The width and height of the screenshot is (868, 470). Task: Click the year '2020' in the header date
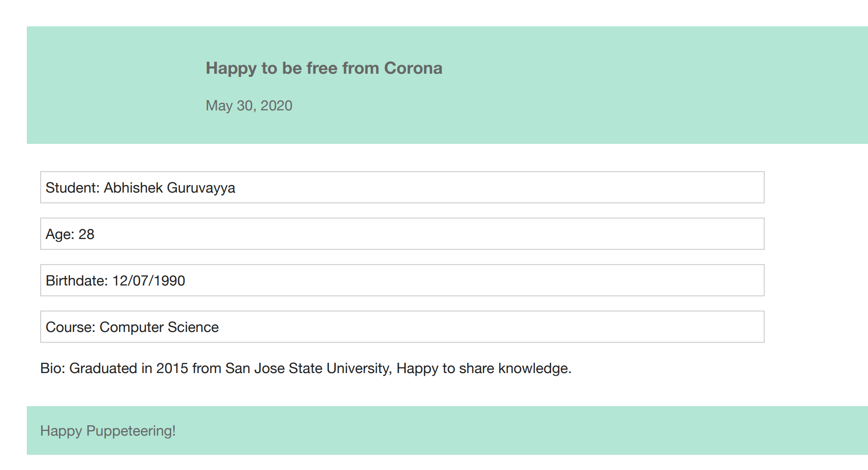pos(276,106)
